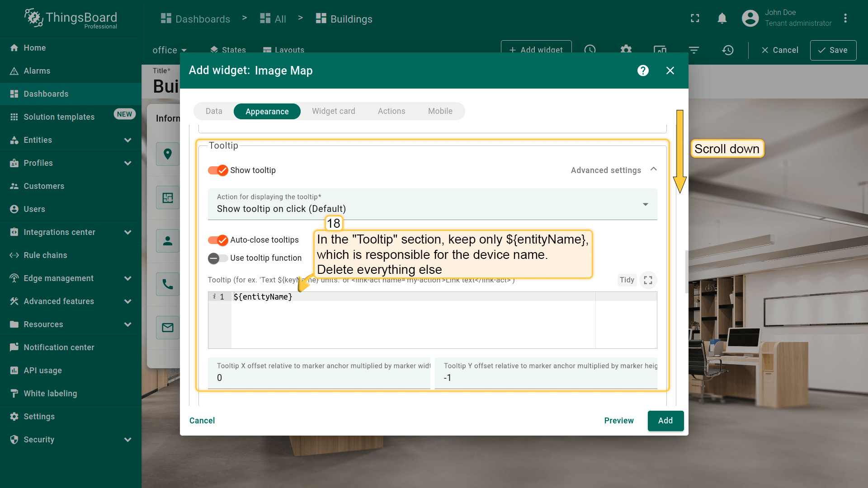The height and width of the screenshot is (488, 868).
Task: Click the Add button
Action: [665, 421]
